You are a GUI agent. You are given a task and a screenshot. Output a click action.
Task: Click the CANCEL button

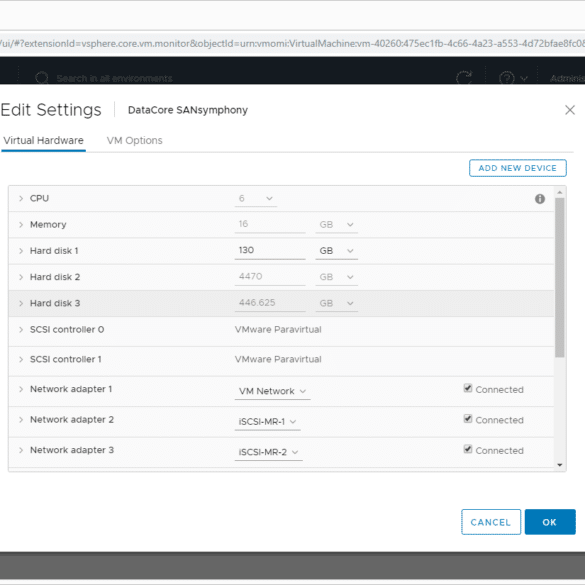tap(491, 522)
